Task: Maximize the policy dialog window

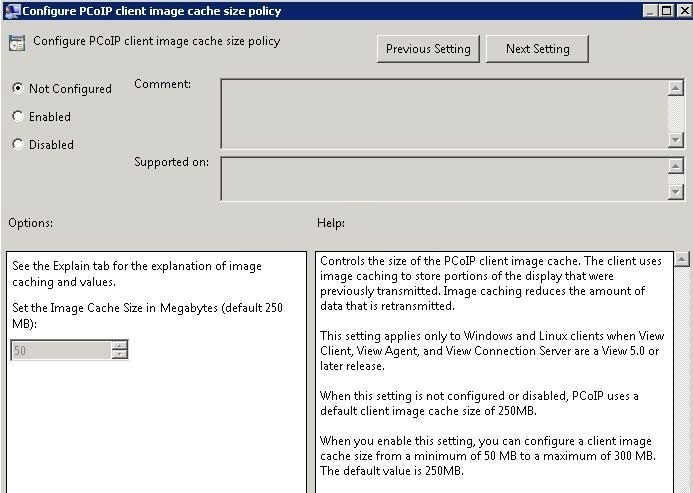Action: tap(666, 11)
